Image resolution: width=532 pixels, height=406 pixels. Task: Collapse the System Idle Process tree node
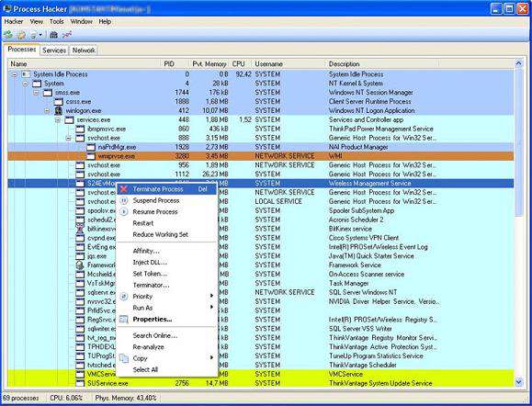(15, 74)
